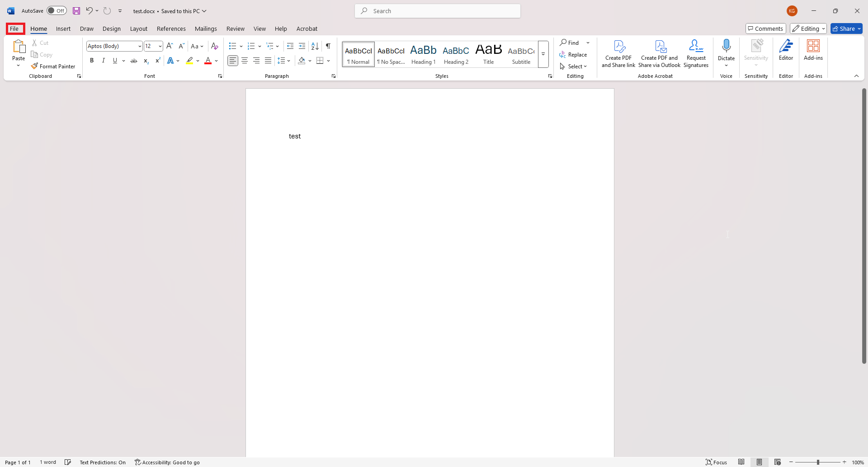Toggle AutoSave switch on
The width and height of the screenshot is (868, 467).
click(x=57, y=11)
